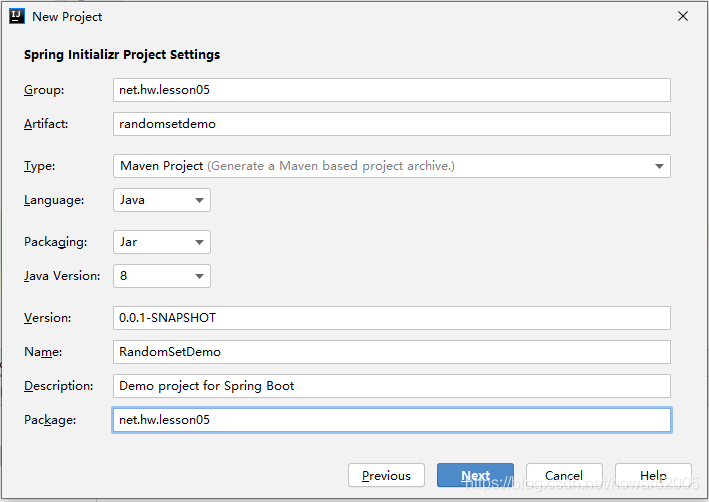709x502 pixels.
Task: Click the Java Version label
Action: [62, 276]
